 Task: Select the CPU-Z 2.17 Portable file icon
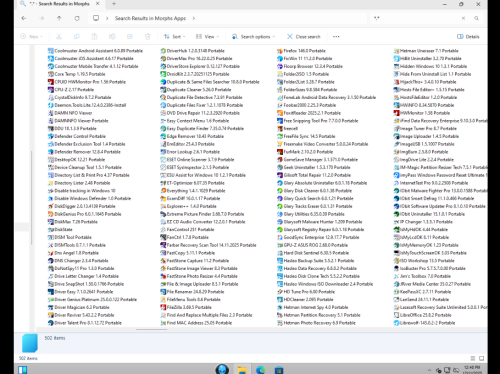[51, 90]
